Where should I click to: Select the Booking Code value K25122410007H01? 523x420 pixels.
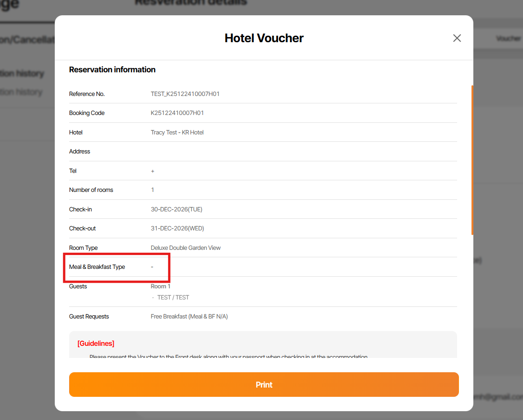(x=177, y=113)
